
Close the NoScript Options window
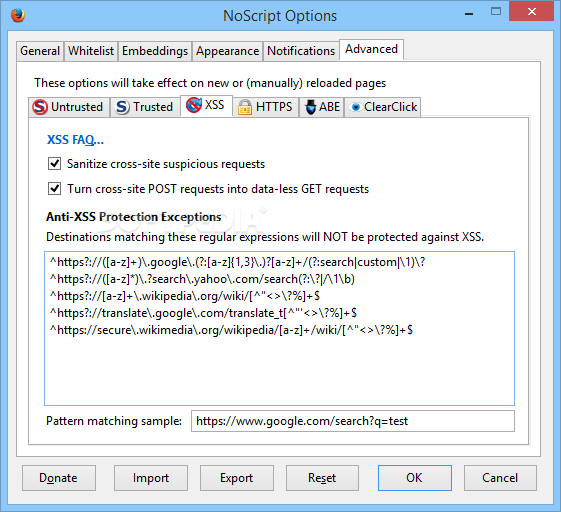click(532, 11)
